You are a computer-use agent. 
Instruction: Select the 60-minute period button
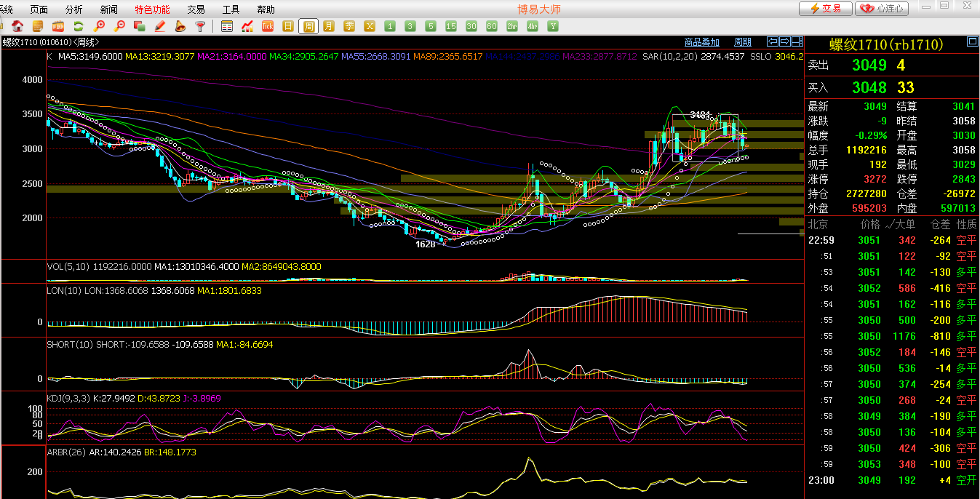click(x=492, y=26)
